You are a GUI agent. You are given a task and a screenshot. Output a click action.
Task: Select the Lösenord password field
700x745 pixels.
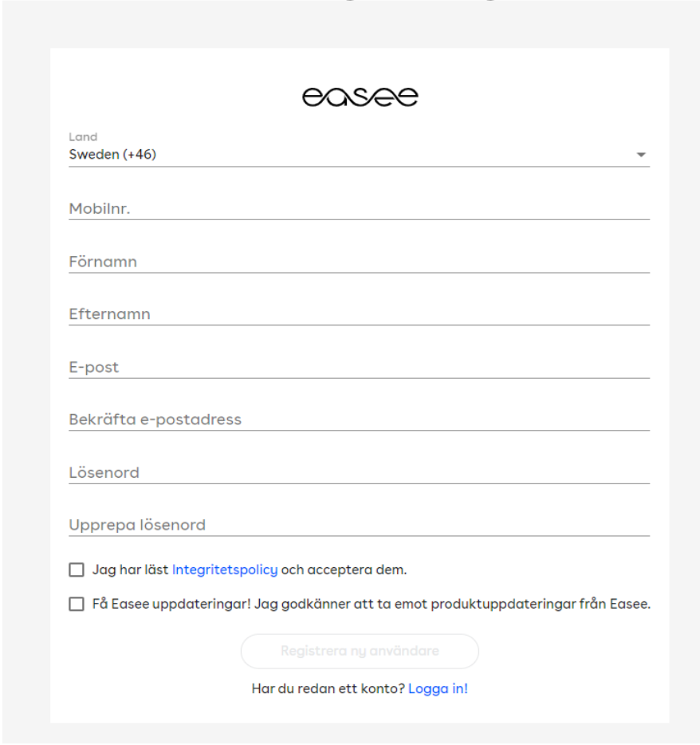[359, 472]
